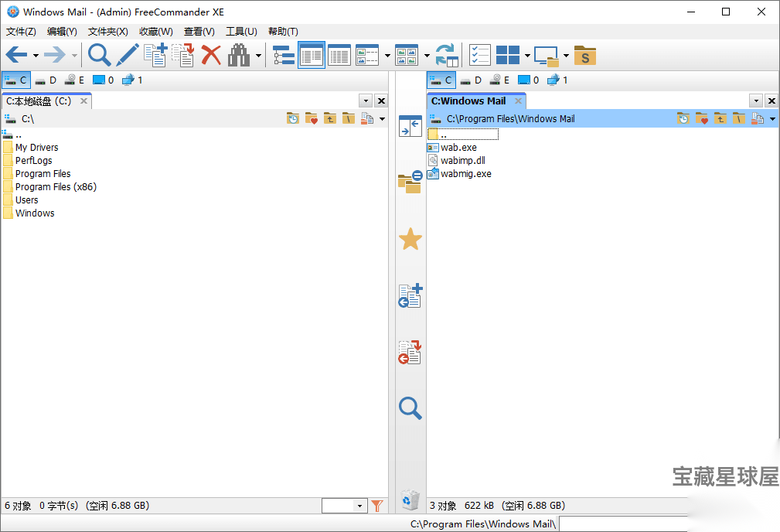Select drive C in the right panel
Screen dimensions: 780x532
[441, 80]
